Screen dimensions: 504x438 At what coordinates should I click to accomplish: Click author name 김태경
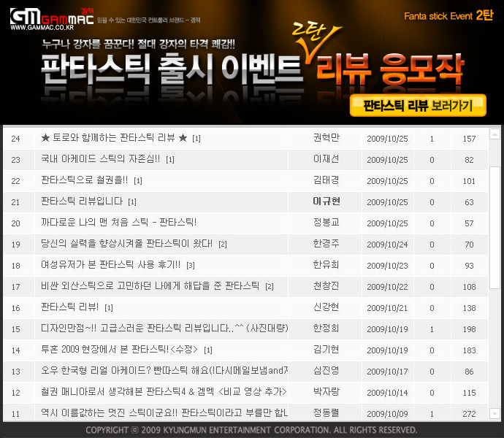[327, 180]
